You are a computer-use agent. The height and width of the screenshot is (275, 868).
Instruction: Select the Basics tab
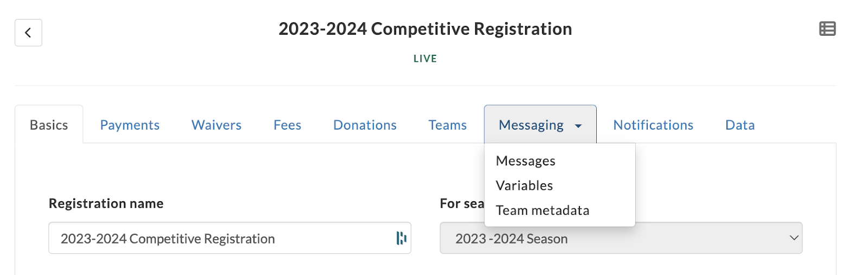pos(49,125)
